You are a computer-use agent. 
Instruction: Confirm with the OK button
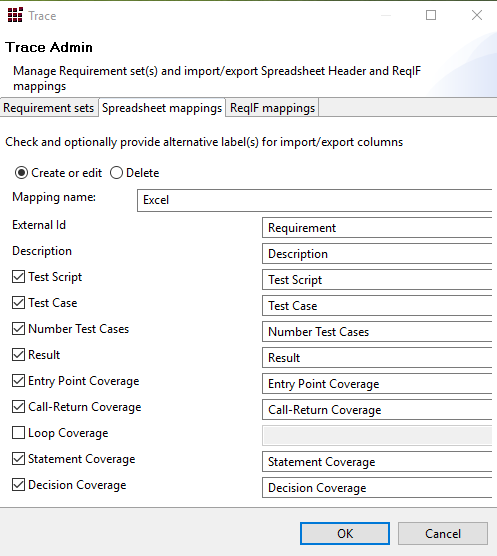tap(345, 533)
